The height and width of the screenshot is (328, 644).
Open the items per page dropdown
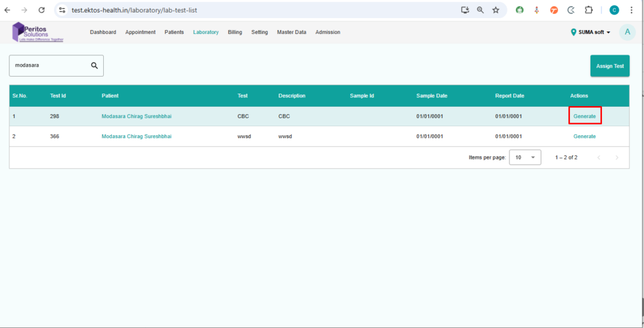525,157
